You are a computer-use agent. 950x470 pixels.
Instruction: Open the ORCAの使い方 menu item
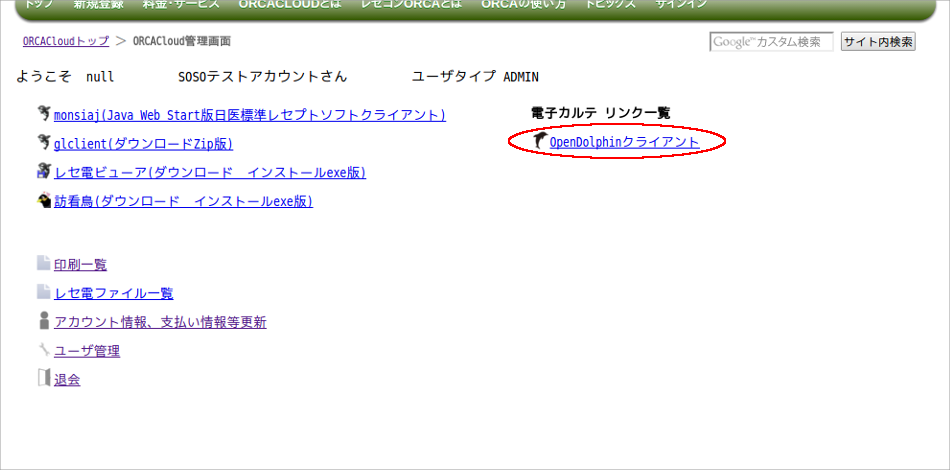(523, 4)
